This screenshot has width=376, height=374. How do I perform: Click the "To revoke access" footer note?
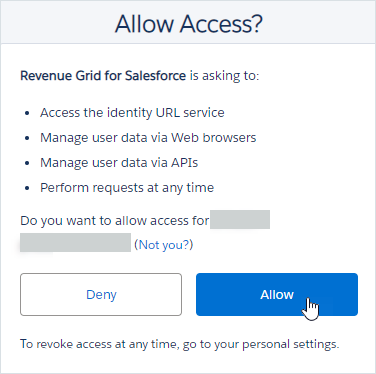(180, 344)
